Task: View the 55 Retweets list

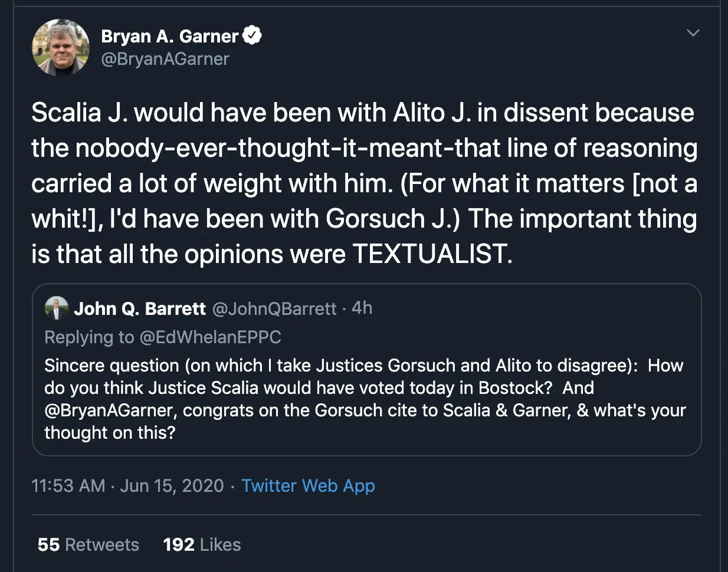Action: [x=88, y=544]
